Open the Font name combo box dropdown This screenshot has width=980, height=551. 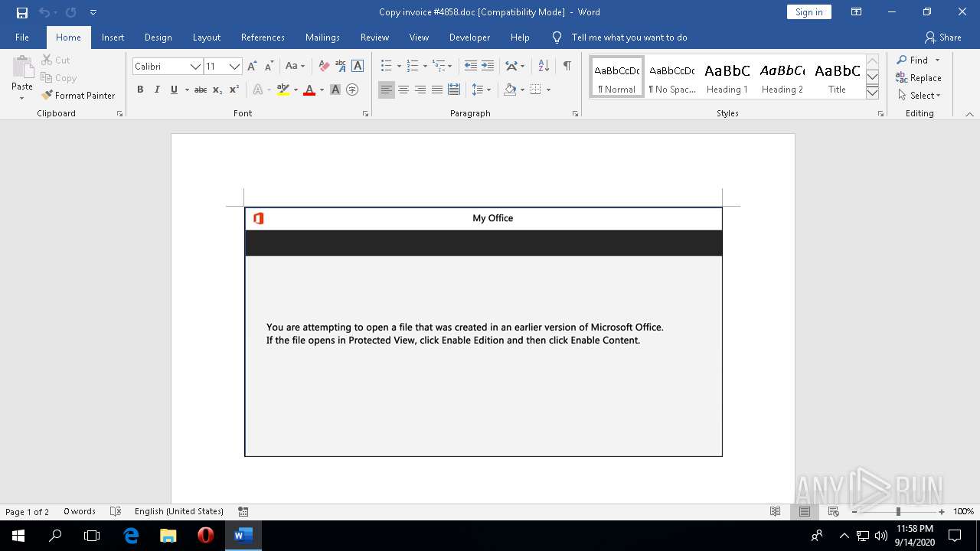(x=195, y=67)
